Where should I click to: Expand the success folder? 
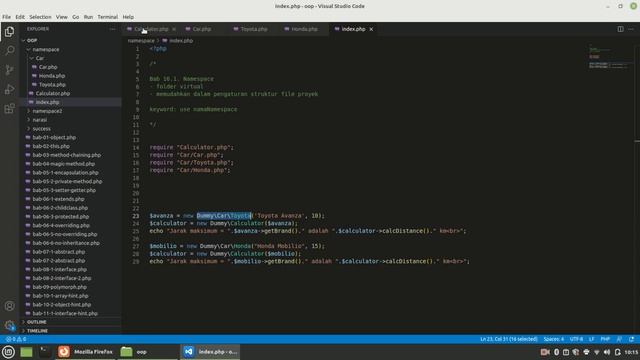pyautogui.click(x=70, y=129)
